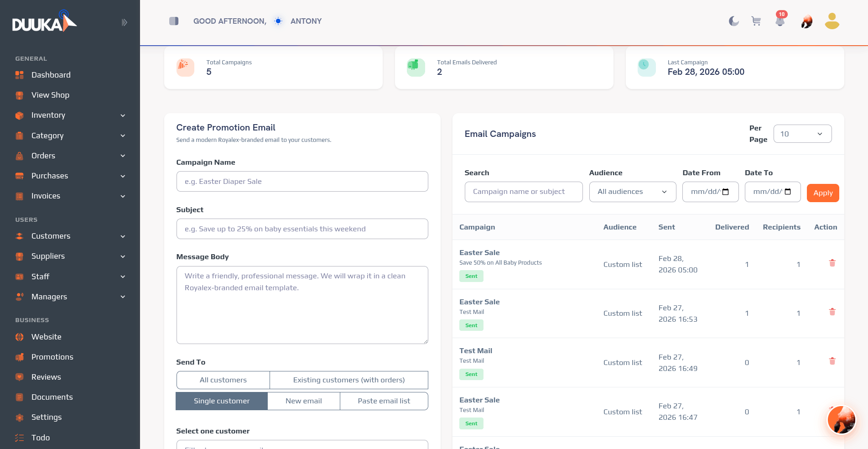
Task: Open the notifications bell with badge 10
Action: click(x=780, y=20)
